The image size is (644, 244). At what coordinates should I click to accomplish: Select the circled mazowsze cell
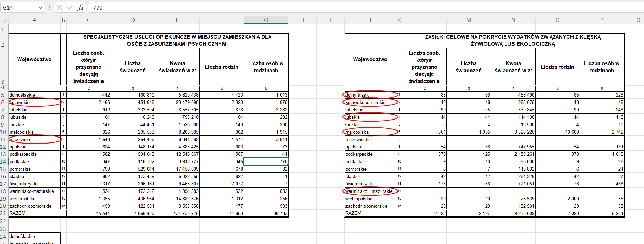coord(35,140)
